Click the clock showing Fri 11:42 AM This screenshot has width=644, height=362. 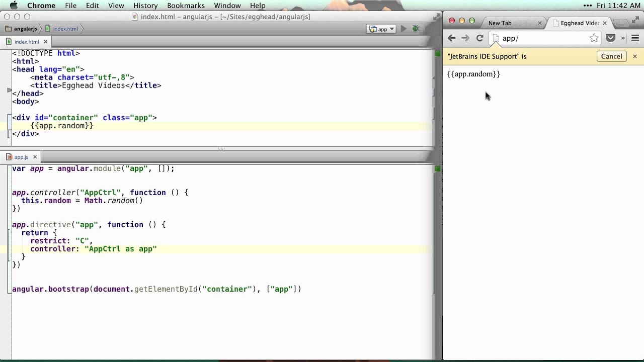[618, 6]
